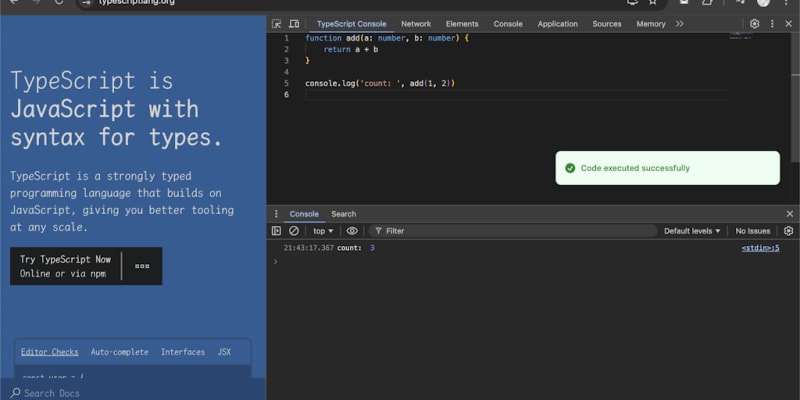Open the Sources tab in DevTools
The image size is (800, 400).
pyautogui.click(x=606, y=24)
